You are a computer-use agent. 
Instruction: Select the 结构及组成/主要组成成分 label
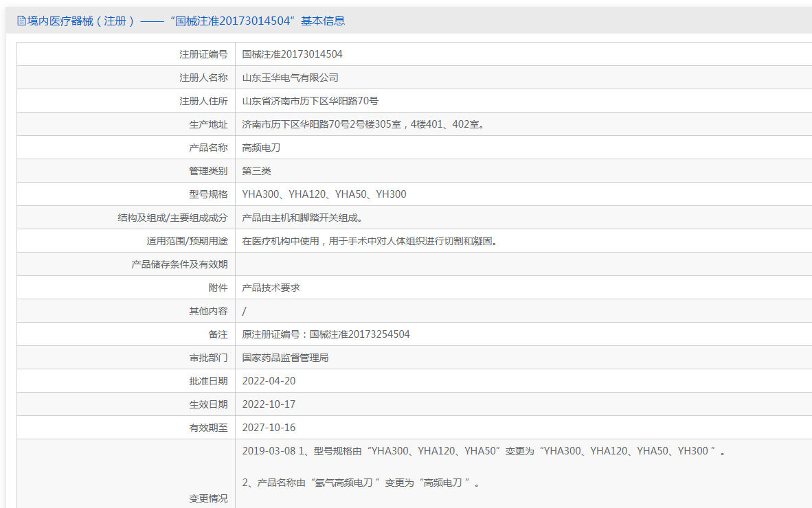click(172, 218)
